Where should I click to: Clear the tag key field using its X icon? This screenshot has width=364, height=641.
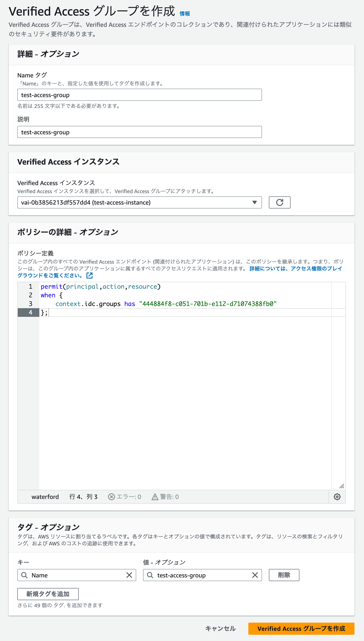(129, 575)
